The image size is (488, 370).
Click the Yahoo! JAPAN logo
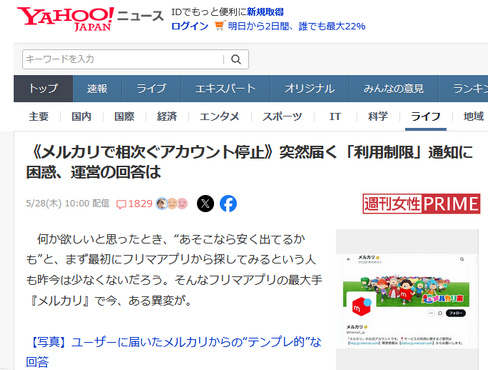pos(65,19)
